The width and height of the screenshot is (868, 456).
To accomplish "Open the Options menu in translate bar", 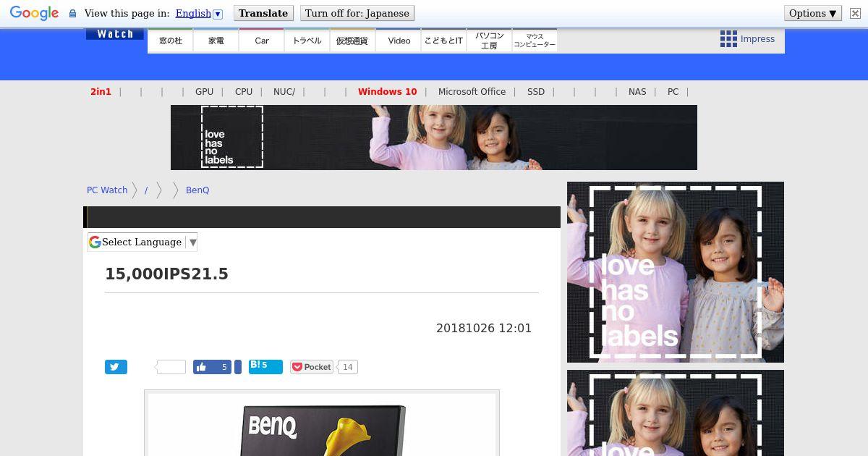I will point(813,13).
